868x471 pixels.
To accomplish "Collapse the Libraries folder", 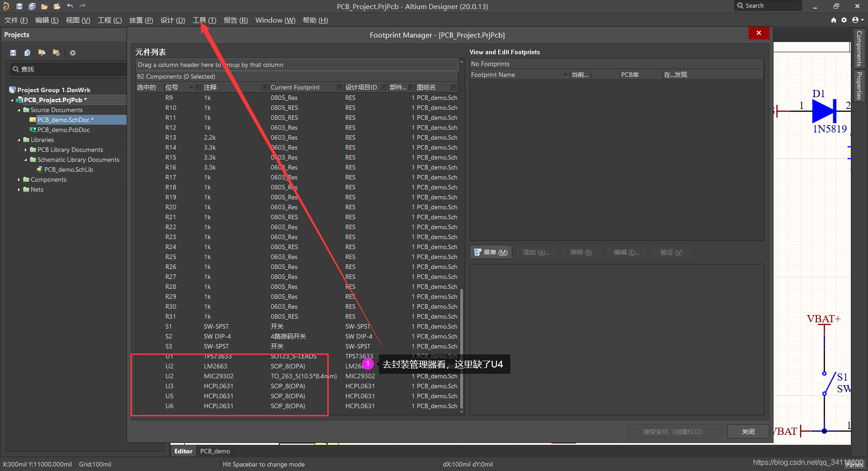I will 19,140.
